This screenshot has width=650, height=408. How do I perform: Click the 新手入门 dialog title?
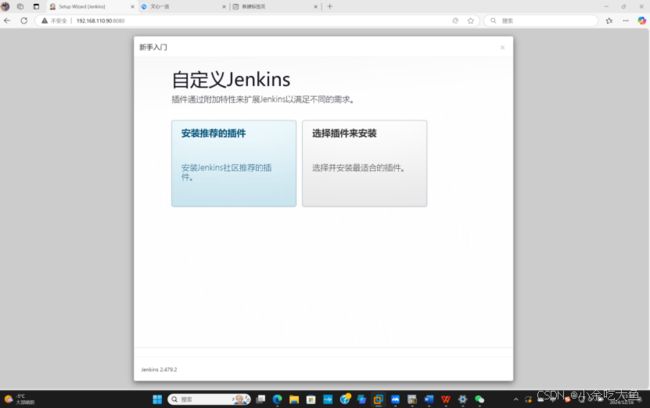pos(153,47)
